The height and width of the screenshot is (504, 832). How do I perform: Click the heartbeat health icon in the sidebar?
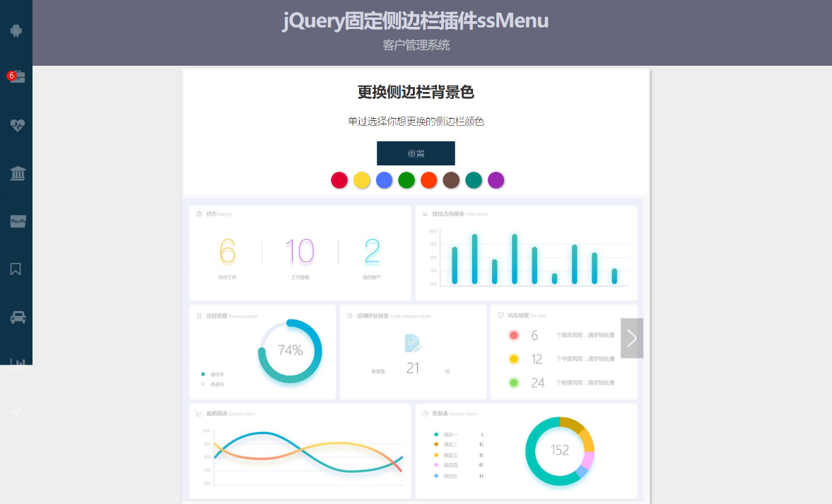(x=16, y=125)
